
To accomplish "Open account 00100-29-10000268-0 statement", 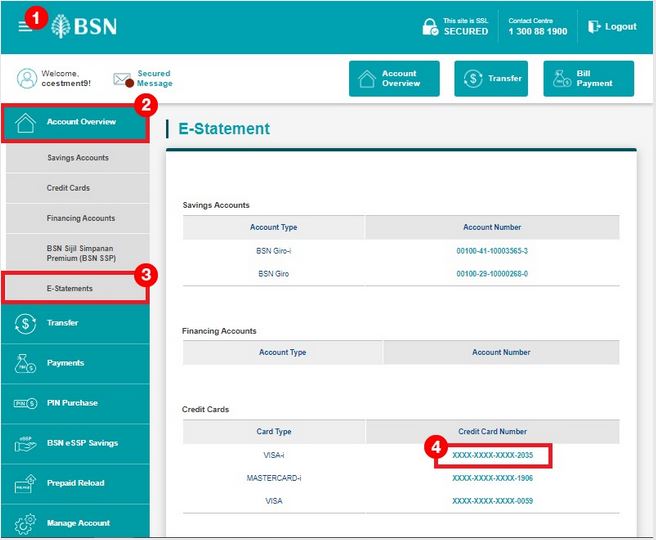I will coord(492,274).
